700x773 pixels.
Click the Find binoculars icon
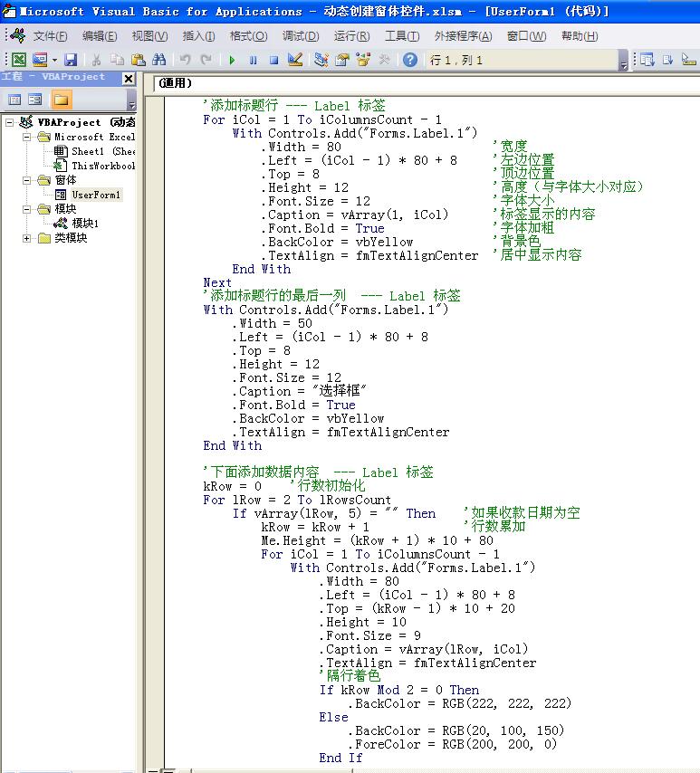tap(158, 60)
